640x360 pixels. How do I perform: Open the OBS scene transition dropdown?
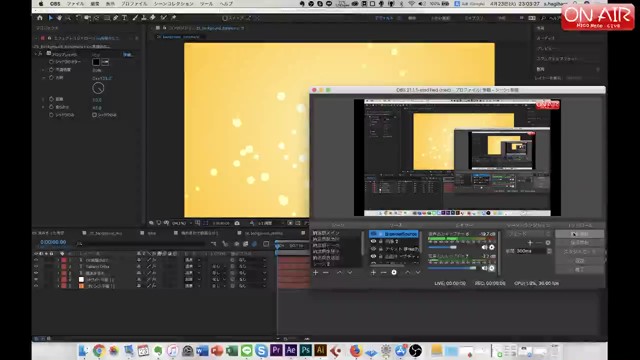point(529,234)
